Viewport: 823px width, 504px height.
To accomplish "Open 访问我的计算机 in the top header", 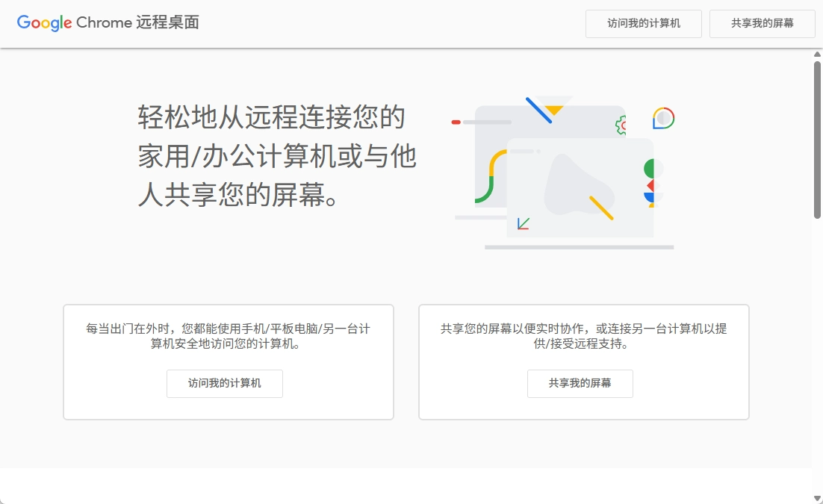I will [644, 24].
